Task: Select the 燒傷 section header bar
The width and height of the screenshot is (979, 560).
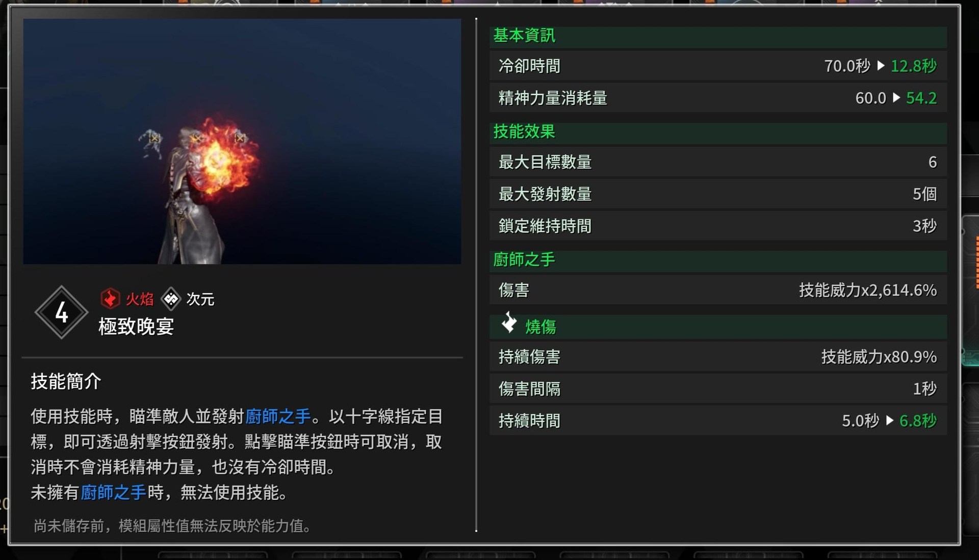Action: point(718,326)
